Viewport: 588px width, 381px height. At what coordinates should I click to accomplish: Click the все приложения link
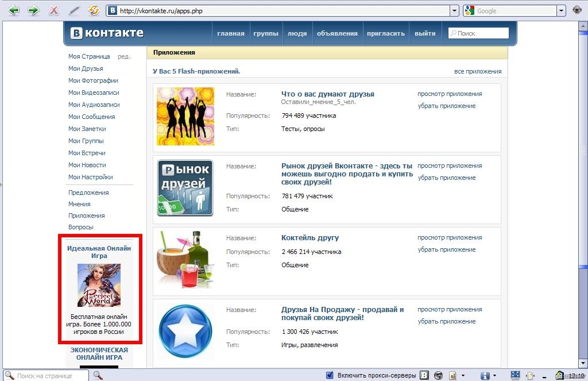pyautogui.click(x=478, y=71)
